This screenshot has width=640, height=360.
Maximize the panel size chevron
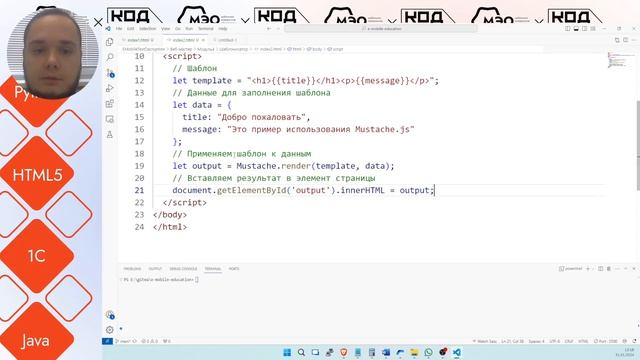coord(626,269)
